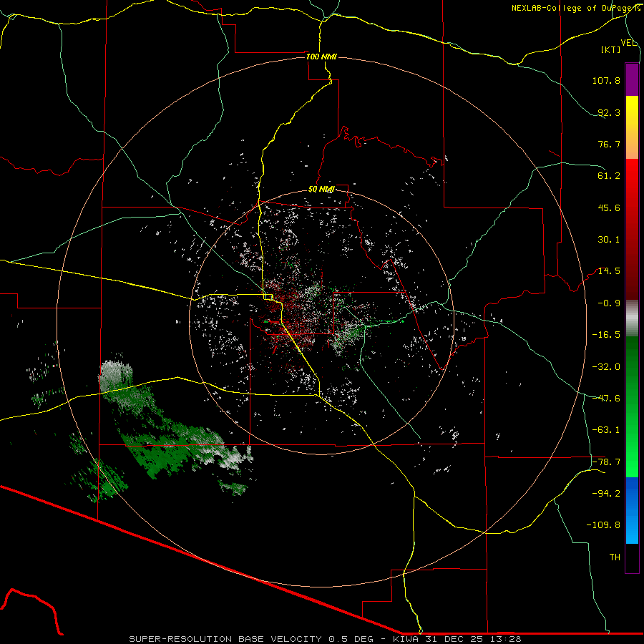
Task: Click the Super-Resolution Base Velocity caption
Action: pyautogui.click(x=325, y=639)
